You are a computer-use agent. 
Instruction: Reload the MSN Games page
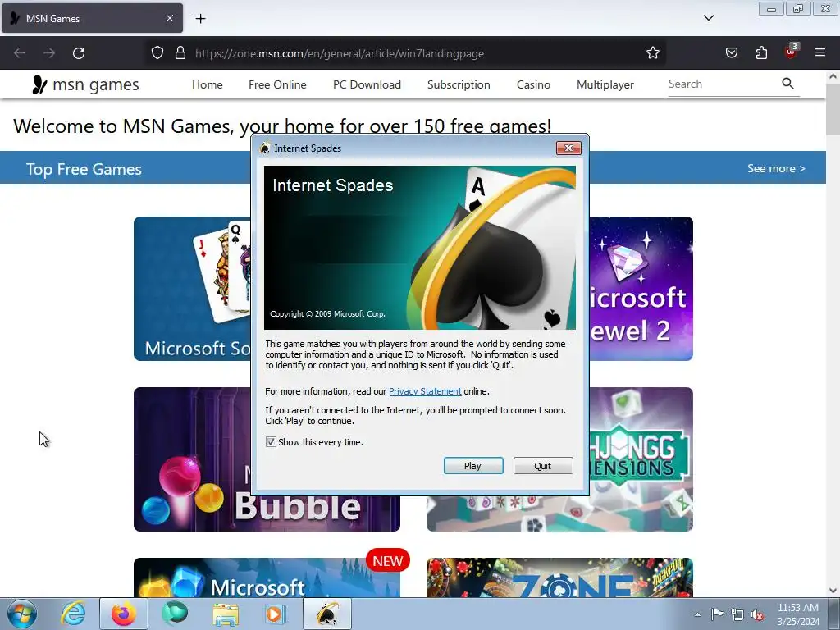point(79,53)
